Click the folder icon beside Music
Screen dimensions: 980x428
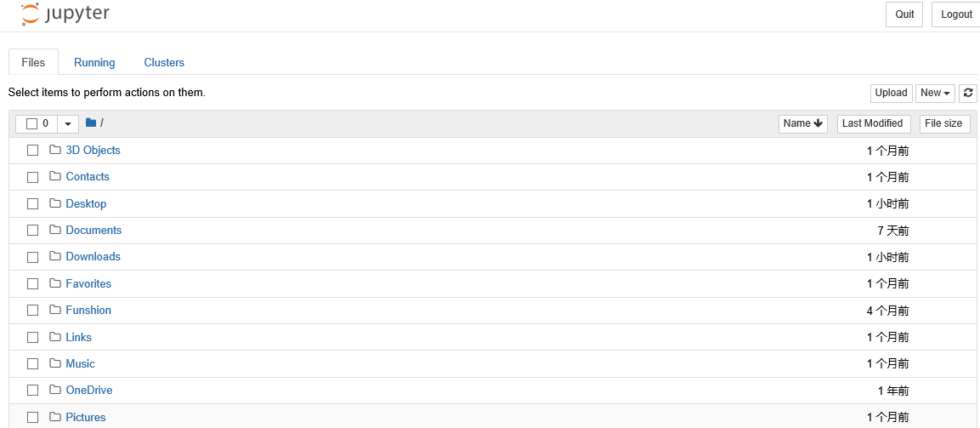point(55,363)
